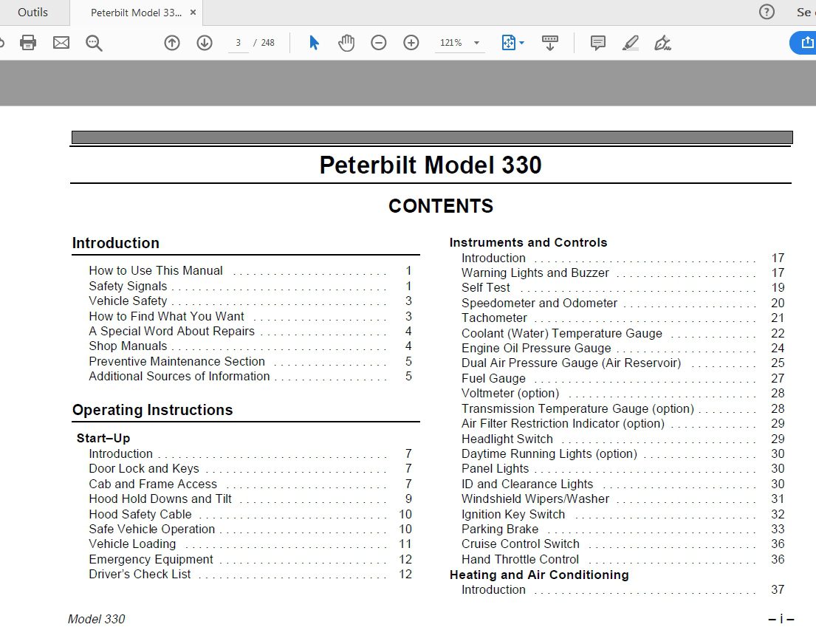Click 'Safety Signals' contents entry
This screenshot has height=644, width=816.
click(128, 286)
